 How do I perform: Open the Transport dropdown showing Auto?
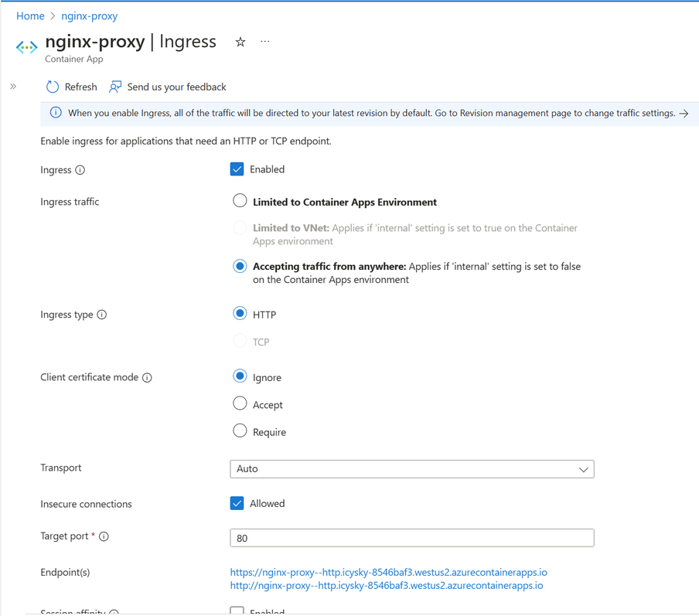click(412, 469)
